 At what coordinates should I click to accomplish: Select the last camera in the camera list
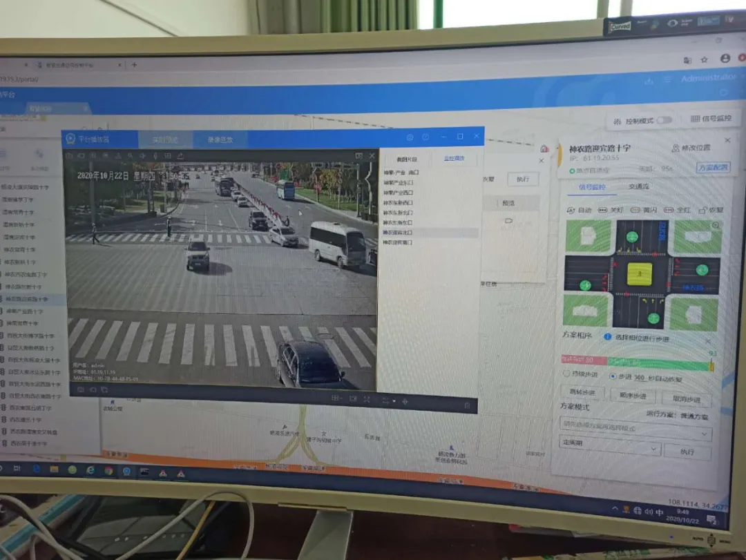(x=398, y=242)
